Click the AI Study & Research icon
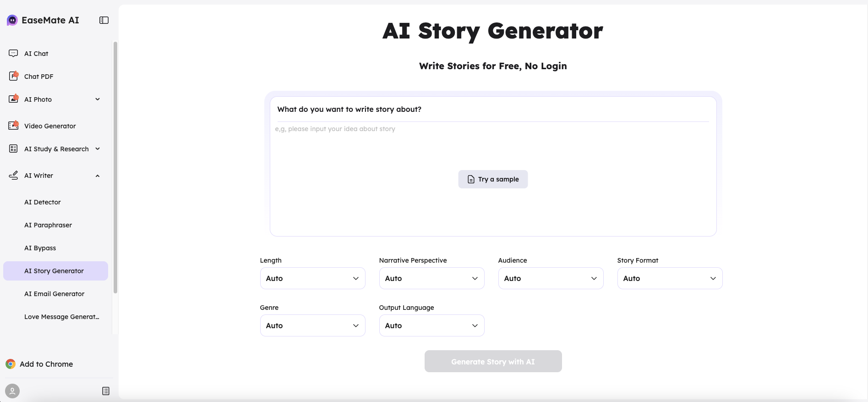The image size is (868, 402). click(13, 149)
